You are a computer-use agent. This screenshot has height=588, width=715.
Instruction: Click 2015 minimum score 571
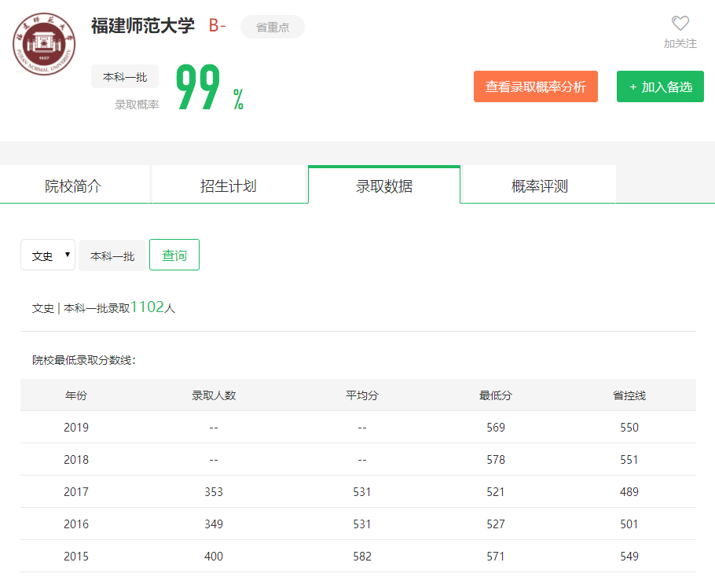495,557
